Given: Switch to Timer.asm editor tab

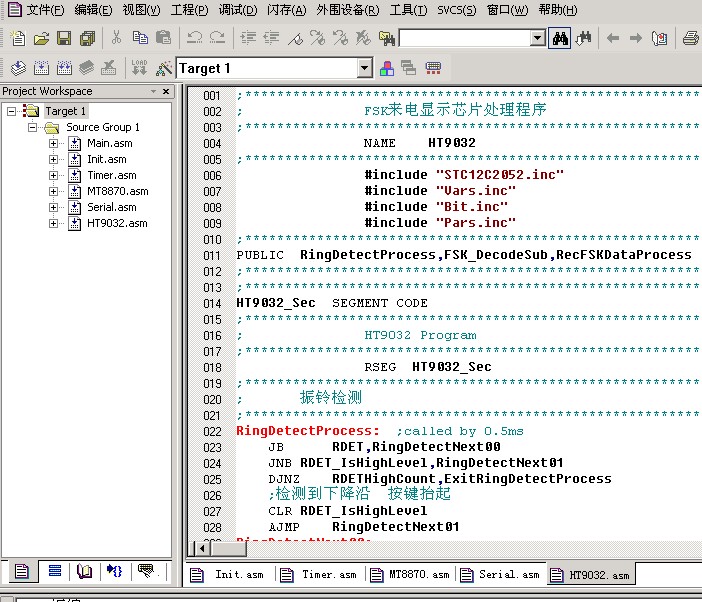Looking at the screenshot, I should (x=319, y=574).
